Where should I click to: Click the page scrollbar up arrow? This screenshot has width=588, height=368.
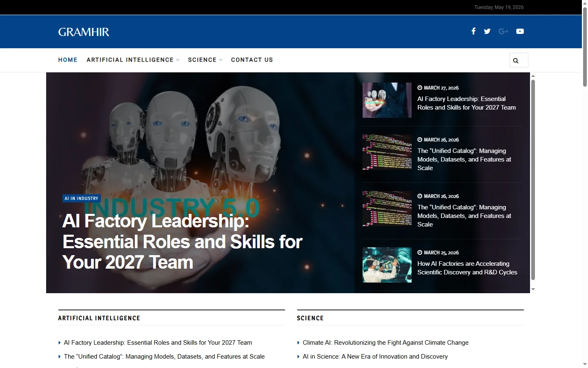585,3
